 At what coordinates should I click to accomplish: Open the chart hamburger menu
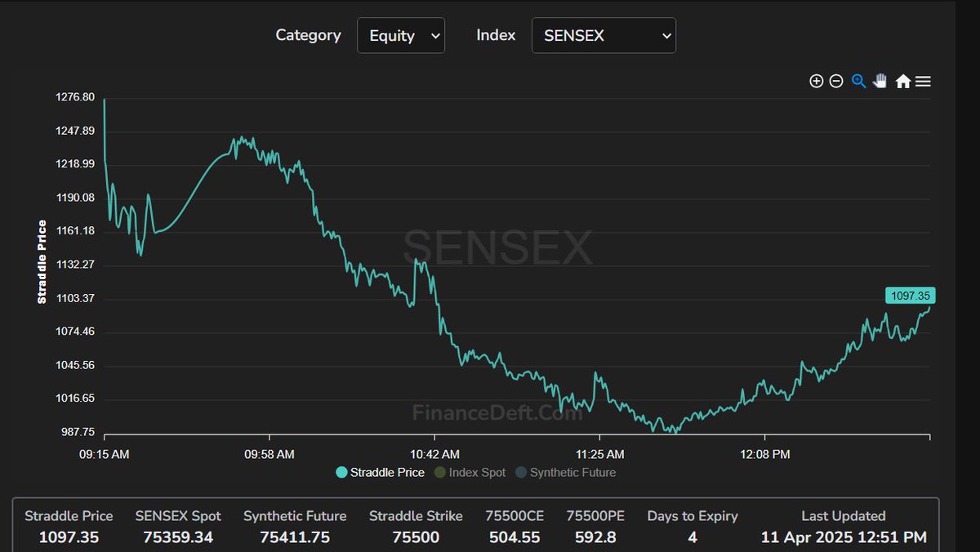pyautogui.click(x=923, y=81)
